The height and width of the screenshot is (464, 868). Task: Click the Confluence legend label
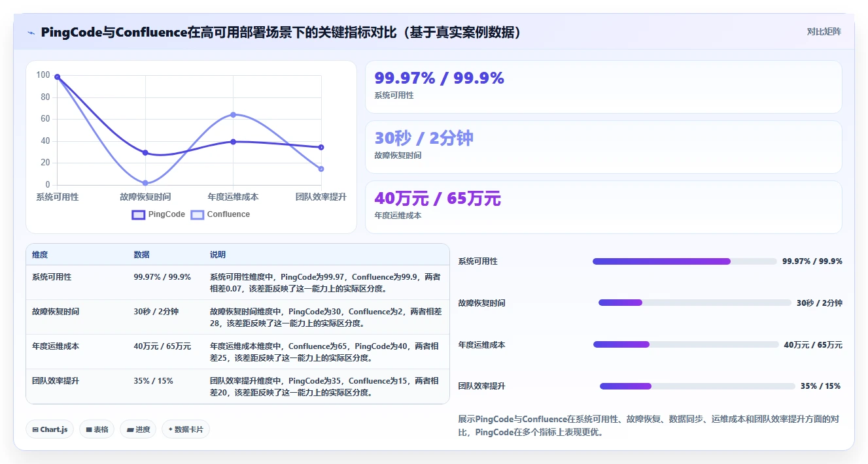tap(228, 214)
